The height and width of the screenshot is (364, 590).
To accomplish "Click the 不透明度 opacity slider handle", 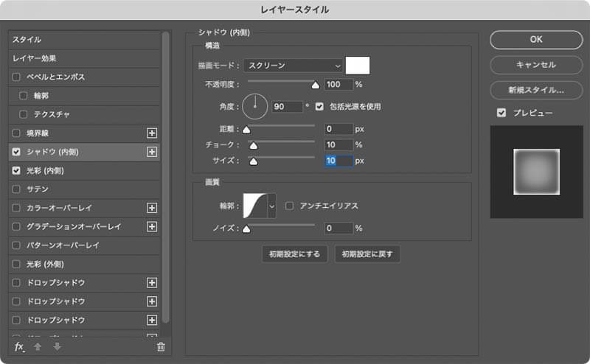I will pos(316,85).
